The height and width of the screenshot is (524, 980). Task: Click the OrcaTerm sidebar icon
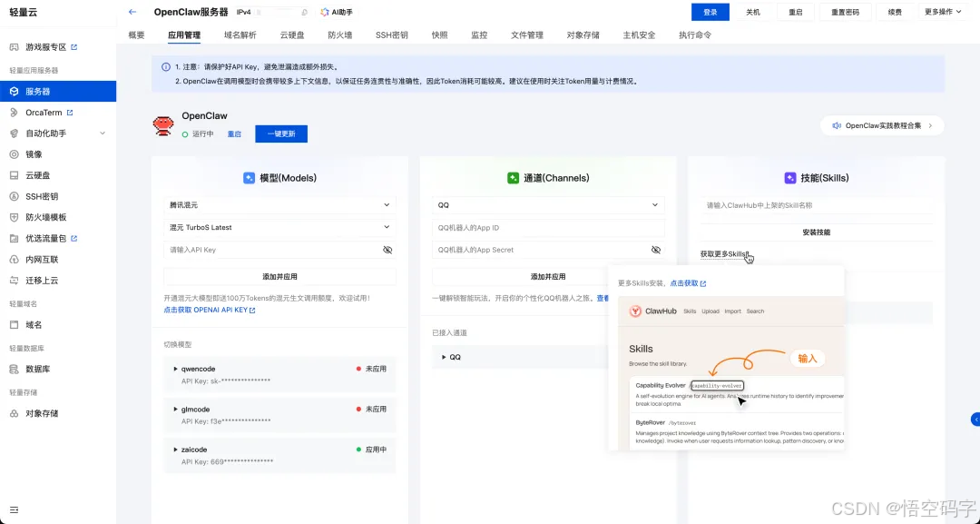coord(14,113)
